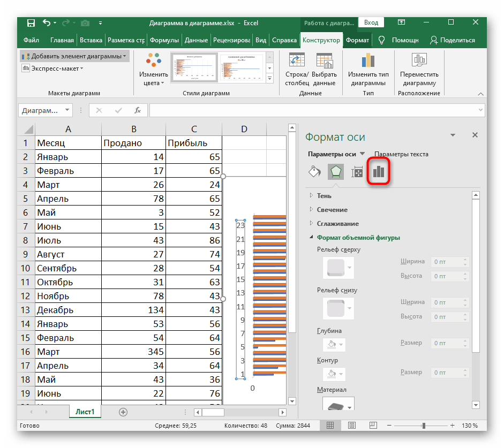This screenshot has width=504, height=448.
Task: Click Выбрать данные icon
Action: click(x=325, y=60)
